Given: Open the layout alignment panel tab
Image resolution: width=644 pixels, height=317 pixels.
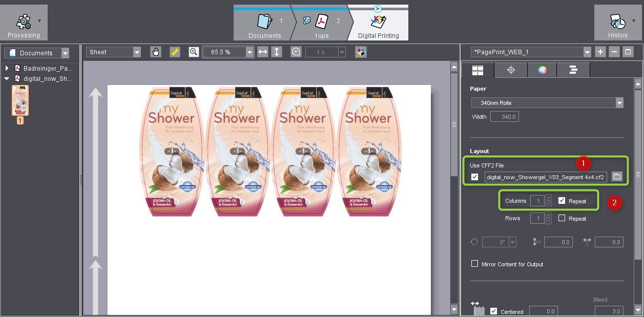Looking at the screenshot, I should (573, 70).
